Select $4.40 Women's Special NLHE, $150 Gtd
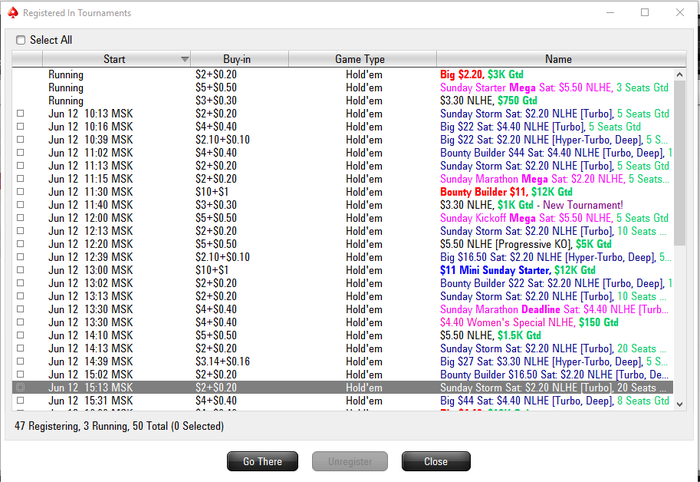Screen dimensions: 700x482 529,322
